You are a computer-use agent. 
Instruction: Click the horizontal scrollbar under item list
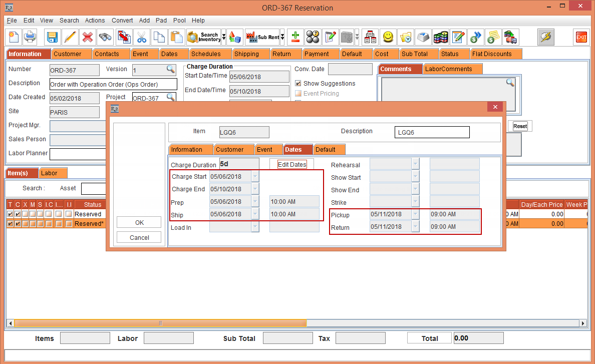click(x=160, y=323)
